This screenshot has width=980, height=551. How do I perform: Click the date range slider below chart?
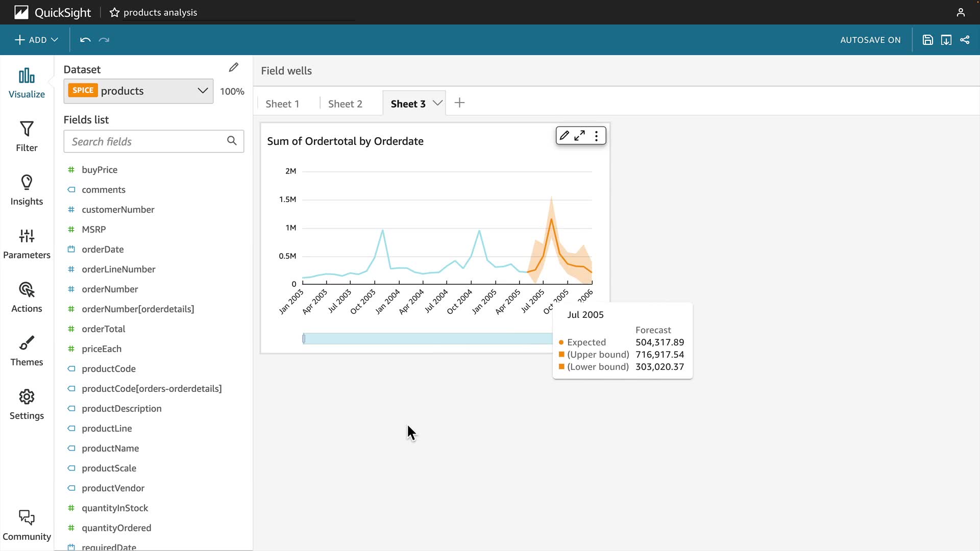coord(427,339)
